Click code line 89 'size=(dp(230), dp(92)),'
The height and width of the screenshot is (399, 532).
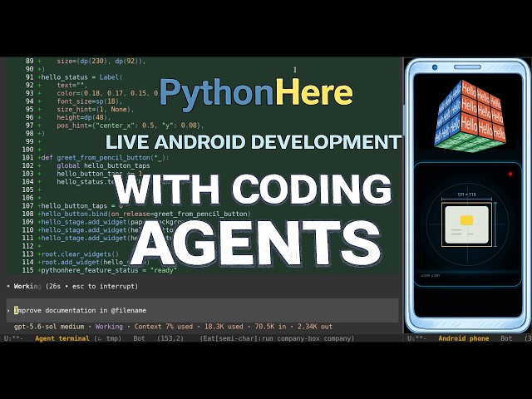coord(101,62)
